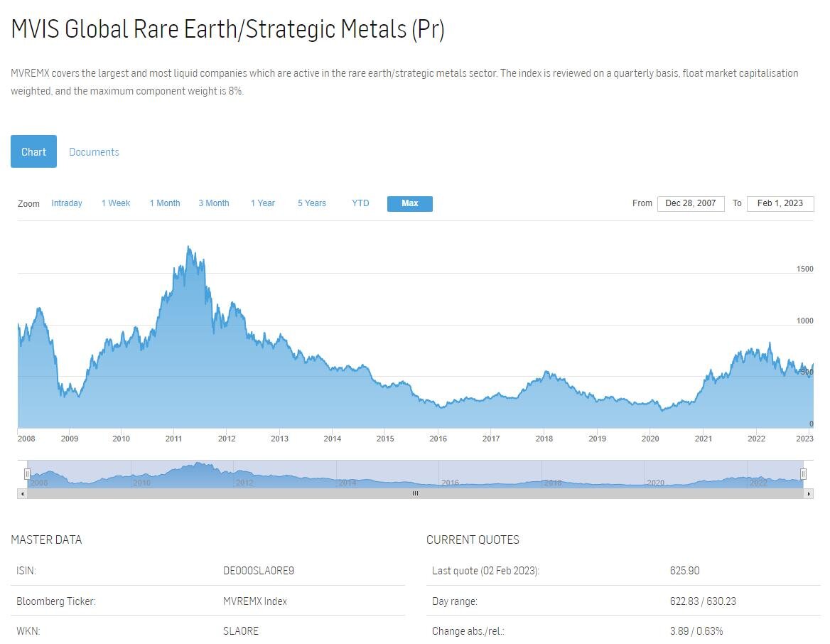Image resolution: width=830 pixels, height=644 pixels.
Task: Click the 2020 label in navigator
Action: tap(655, 483)
